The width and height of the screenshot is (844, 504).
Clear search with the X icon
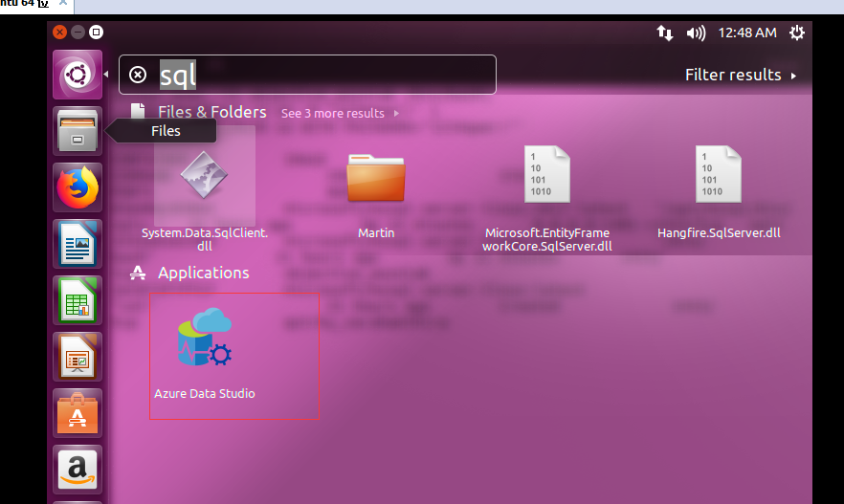[x=138, y=75]
